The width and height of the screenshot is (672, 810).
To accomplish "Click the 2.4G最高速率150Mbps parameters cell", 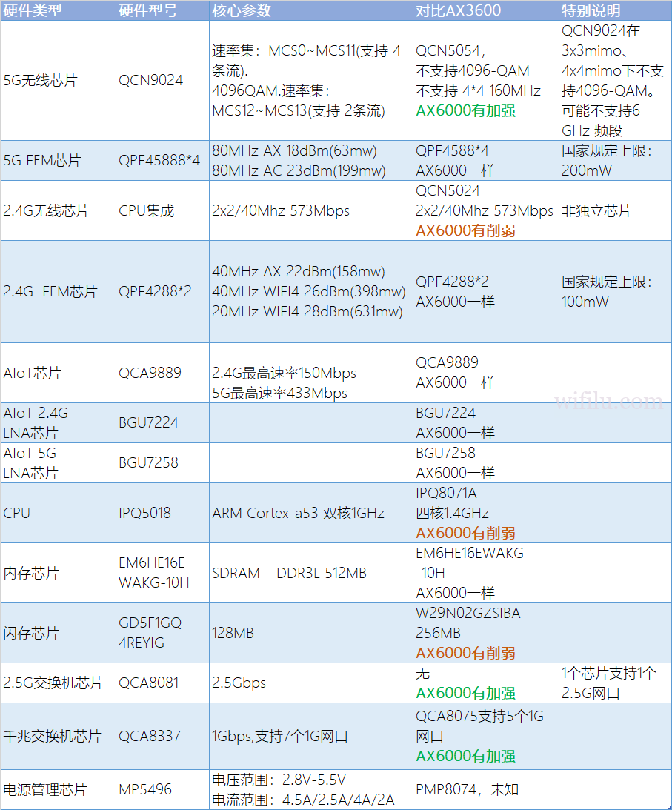I will tap(311, 373).
